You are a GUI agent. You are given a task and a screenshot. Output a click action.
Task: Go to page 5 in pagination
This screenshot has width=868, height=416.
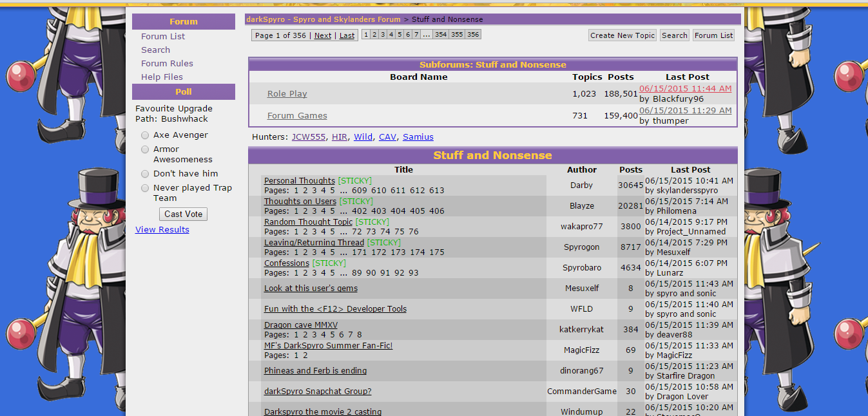400,35
